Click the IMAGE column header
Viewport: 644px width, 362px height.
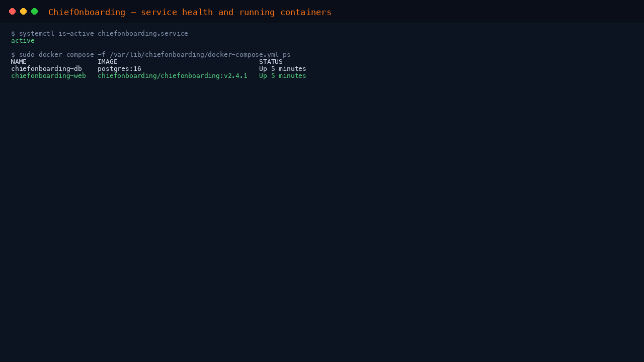pos(108,62)
